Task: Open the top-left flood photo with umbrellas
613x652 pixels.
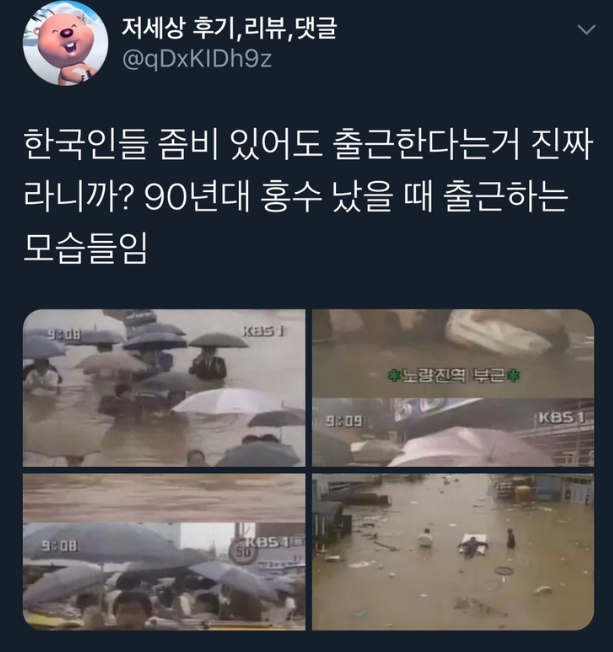Action: [164, 388]
